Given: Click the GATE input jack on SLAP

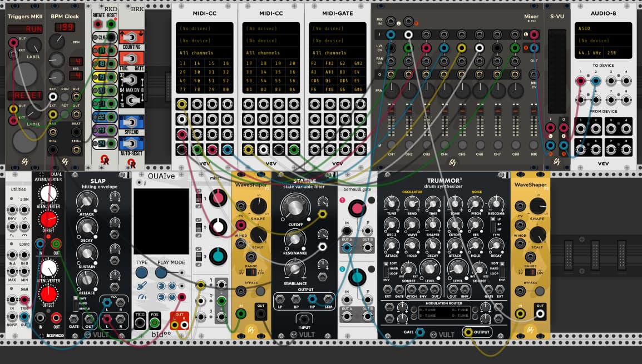Looking at the screenshot, I should click(74, 318).
